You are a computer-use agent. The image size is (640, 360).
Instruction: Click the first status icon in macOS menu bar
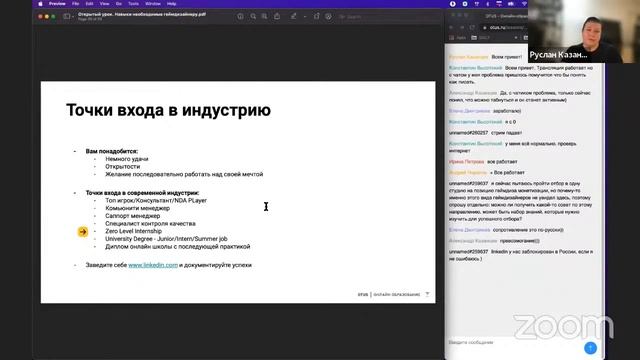point(453,4)
